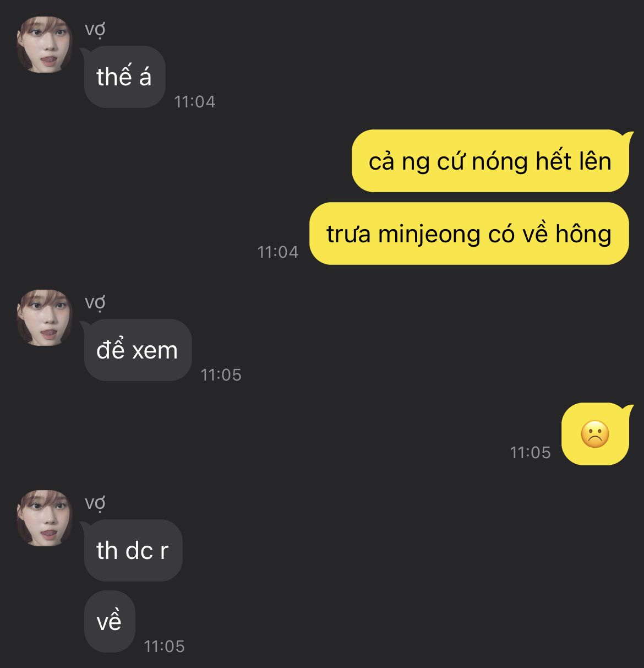644x668 pixels.
Task: Select the "về" message bubble
Action: click(x=109, y=622)
